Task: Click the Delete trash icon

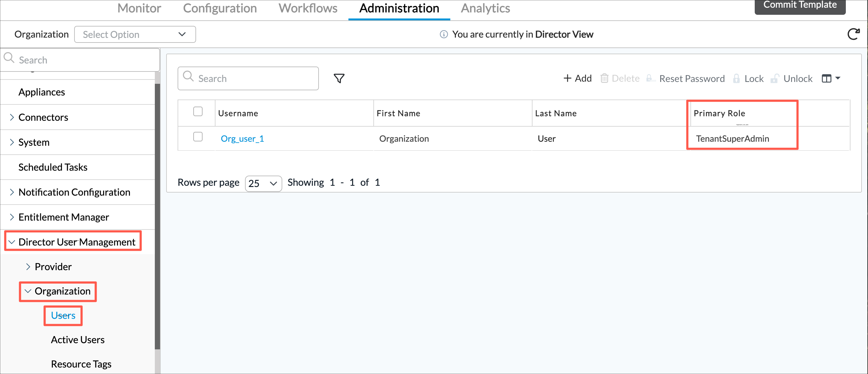Action: pyautogui.click(x=604, y=78)
